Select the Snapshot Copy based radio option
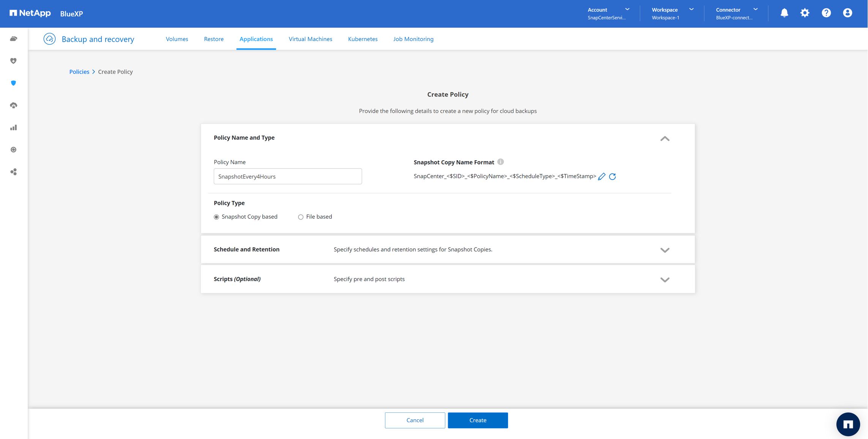The height and width of the screenshot is (439, 868). pyautogui.click(x=216, y=217)
